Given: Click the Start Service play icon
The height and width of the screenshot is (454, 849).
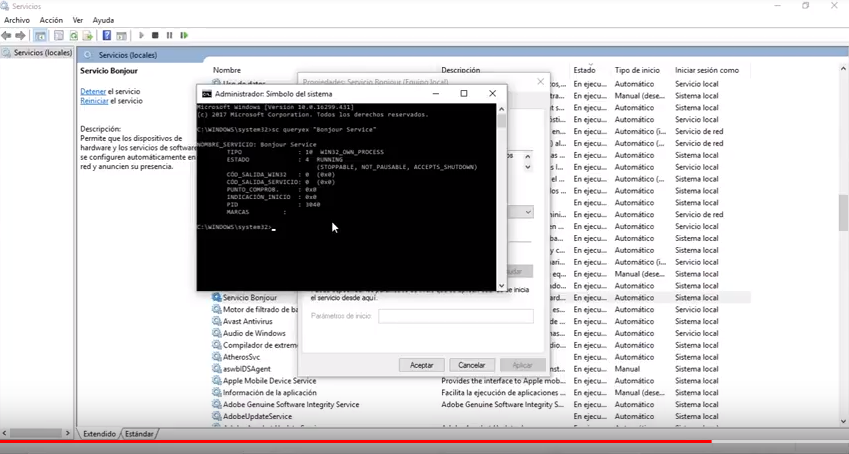Looking at the screenshot, I should pos(141,35).
